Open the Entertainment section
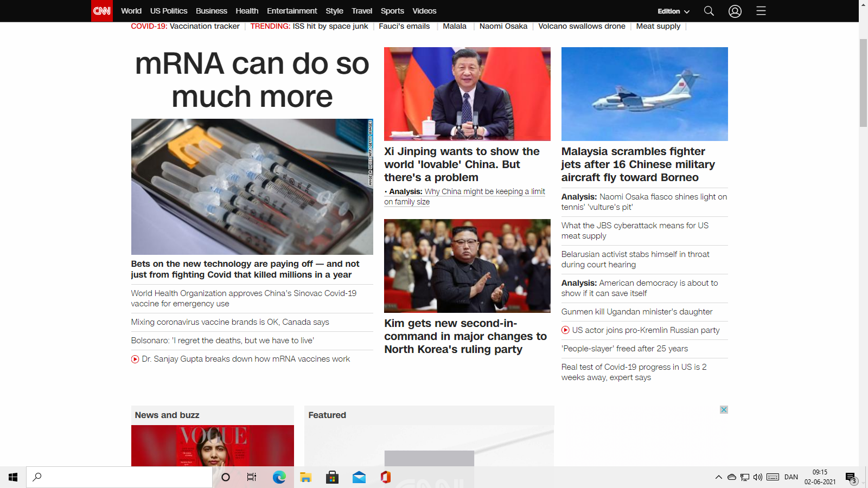The height and width of the screenshot is (488, 868). point(292,11)
